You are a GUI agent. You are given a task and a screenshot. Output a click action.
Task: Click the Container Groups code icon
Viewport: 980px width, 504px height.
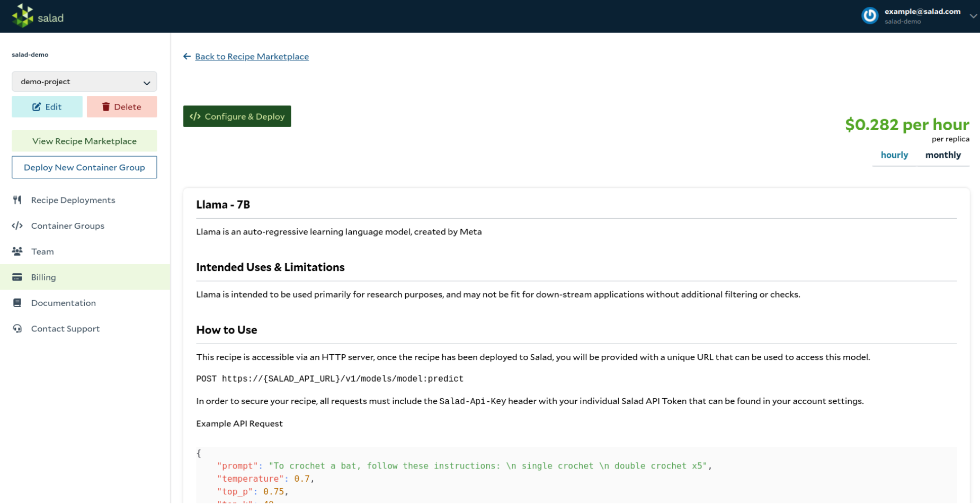coord(17,226)
